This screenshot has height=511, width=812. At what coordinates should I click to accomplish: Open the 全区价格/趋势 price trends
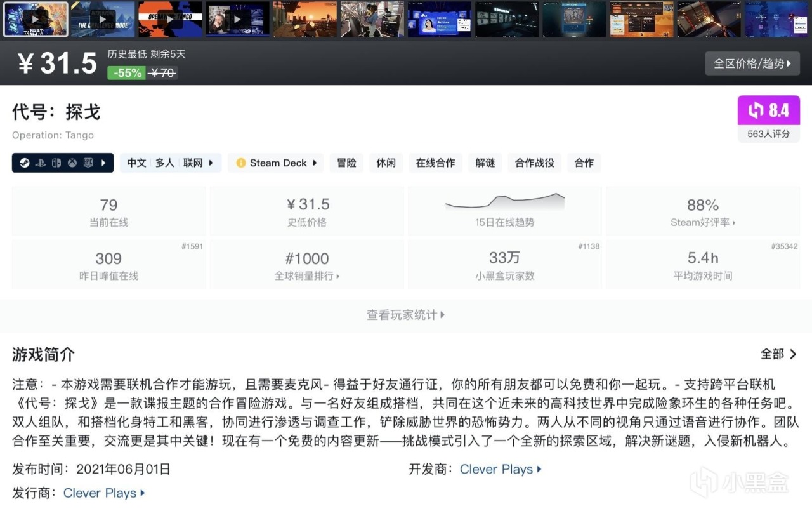pos(752,63)
